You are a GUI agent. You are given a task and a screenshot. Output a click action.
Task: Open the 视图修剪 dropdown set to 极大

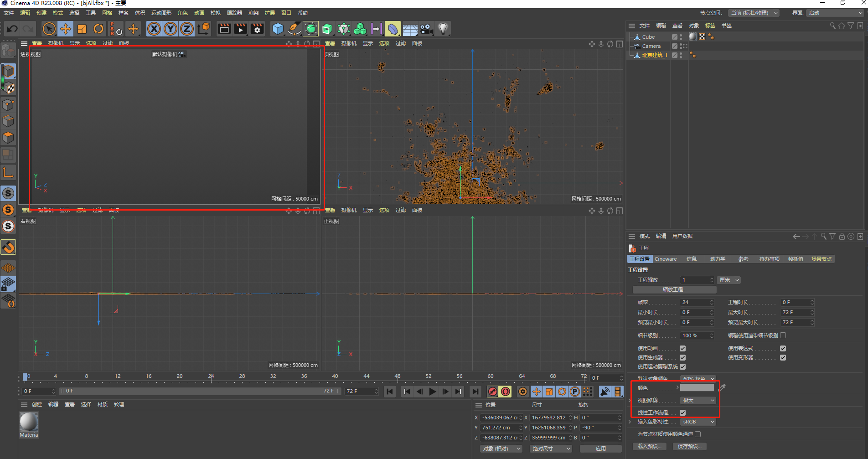click(697, 400)
